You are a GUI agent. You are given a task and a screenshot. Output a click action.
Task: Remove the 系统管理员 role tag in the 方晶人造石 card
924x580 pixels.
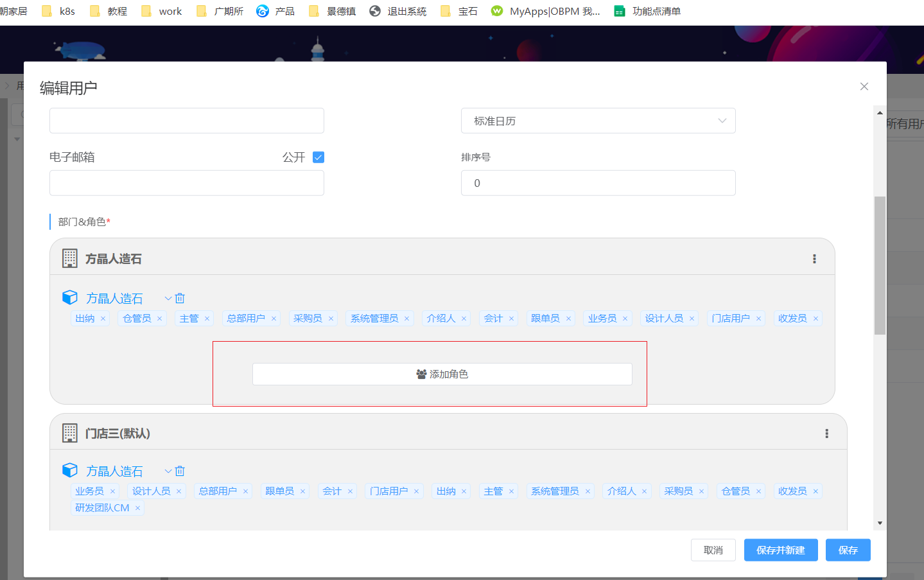point(406,319)
